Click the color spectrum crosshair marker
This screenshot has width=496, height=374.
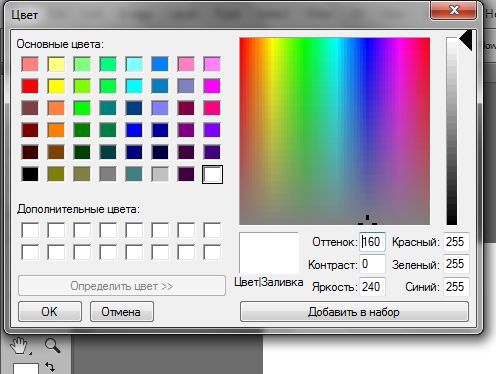click(x=367, y=220)
